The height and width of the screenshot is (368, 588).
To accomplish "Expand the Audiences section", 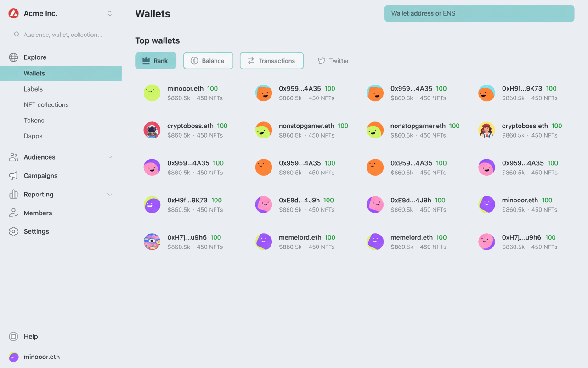I will pyautogui.click(x=110, y=157).
